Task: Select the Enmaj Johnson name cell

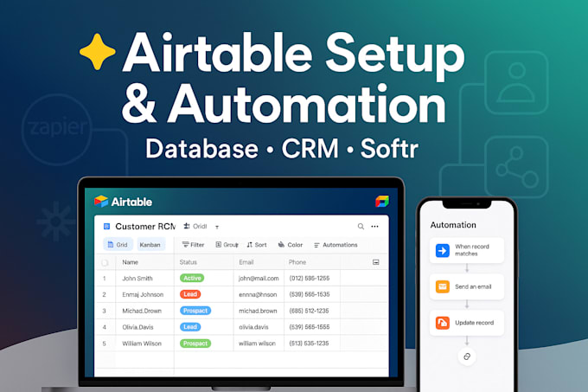Action: (143, 294)
